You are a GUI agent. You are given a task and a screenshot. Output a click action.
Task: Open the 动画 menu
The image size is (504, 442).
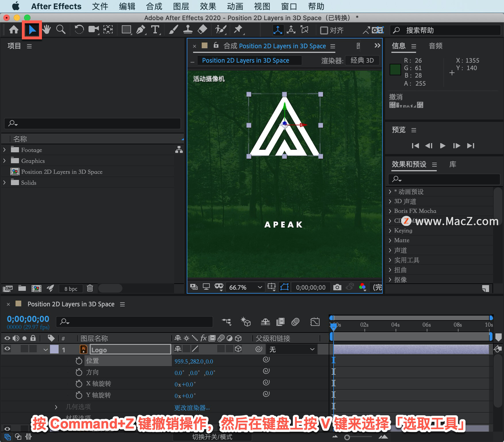tap(235, 6)
